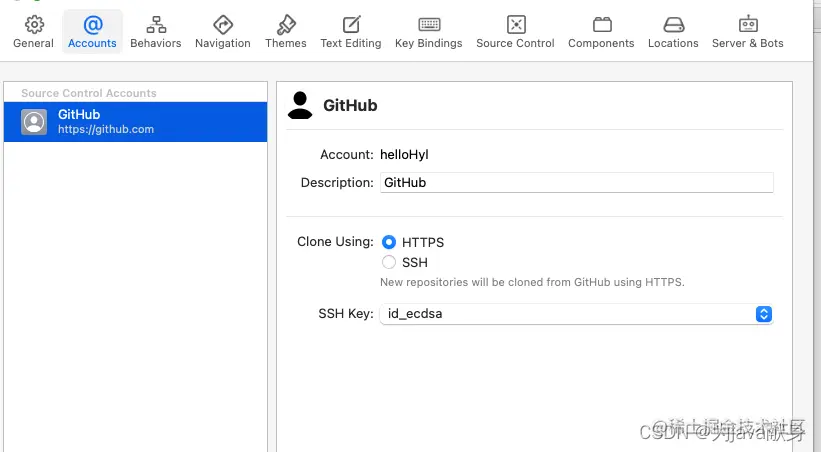Click the Description label

(337, 182)
